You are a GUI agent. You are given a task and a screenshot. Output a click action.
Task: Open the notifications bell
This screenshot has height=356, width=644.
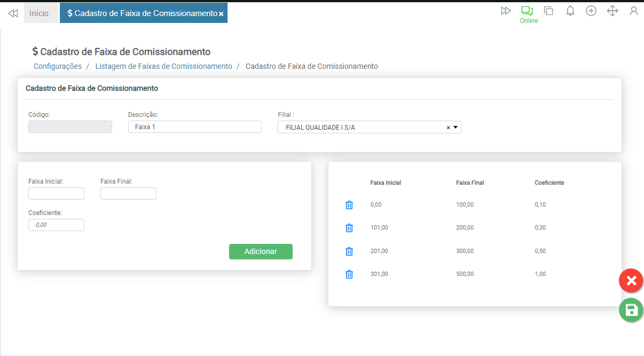[570, 11]
